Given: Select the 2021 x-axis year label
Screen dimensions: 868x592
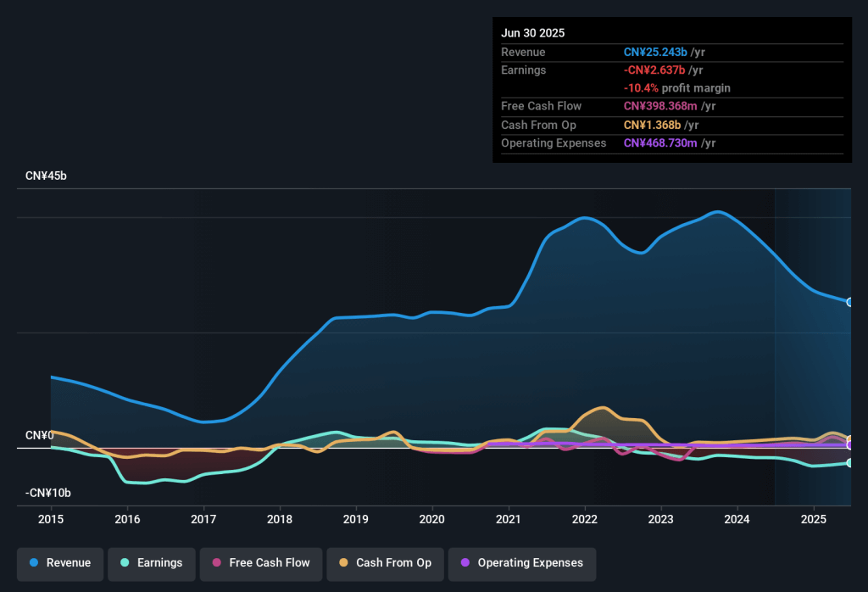Looking at the screenshot, I should [x=509, y=518].
